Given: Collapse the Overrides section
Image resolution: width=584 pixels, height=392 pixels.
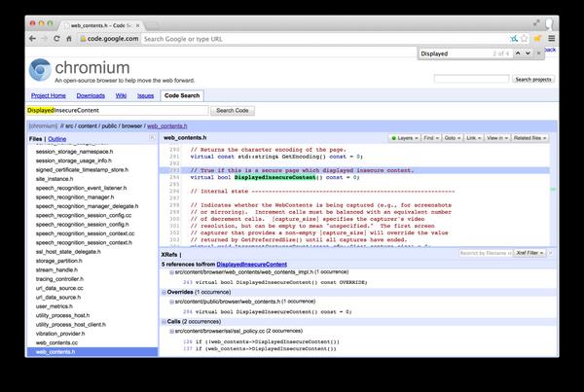Looking at the screenshot, I should [164, 292].
